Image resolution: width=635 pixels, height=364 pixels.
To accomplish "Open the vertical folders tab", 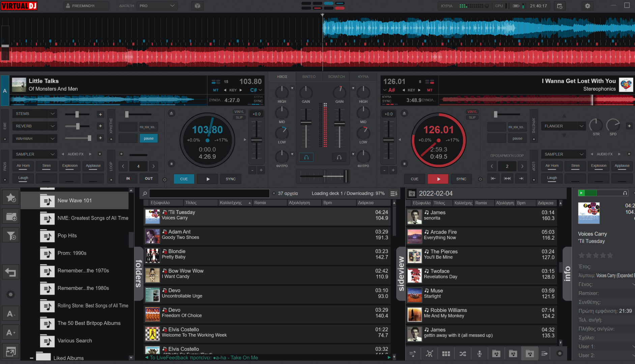I will coord(138,273).
